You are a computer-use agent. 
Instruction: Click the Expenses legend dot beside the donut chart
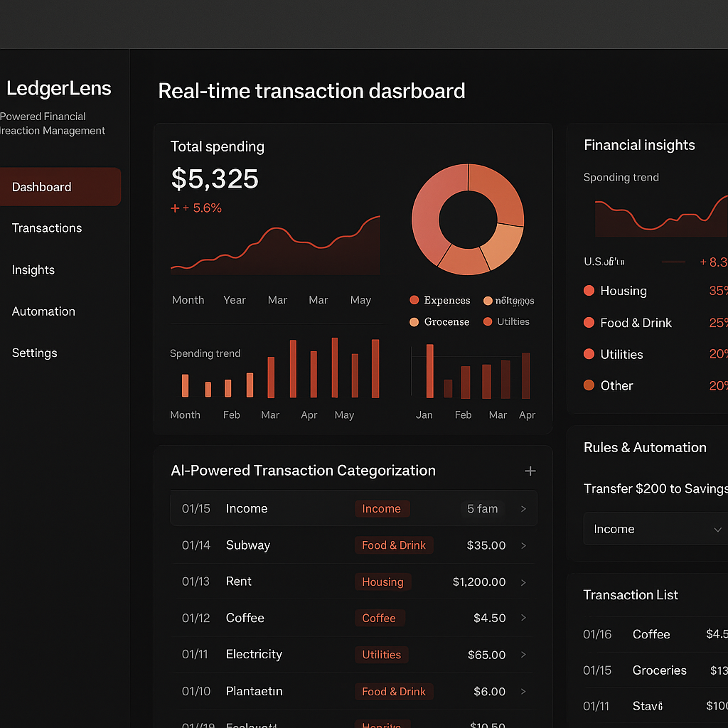pos(414,300)
